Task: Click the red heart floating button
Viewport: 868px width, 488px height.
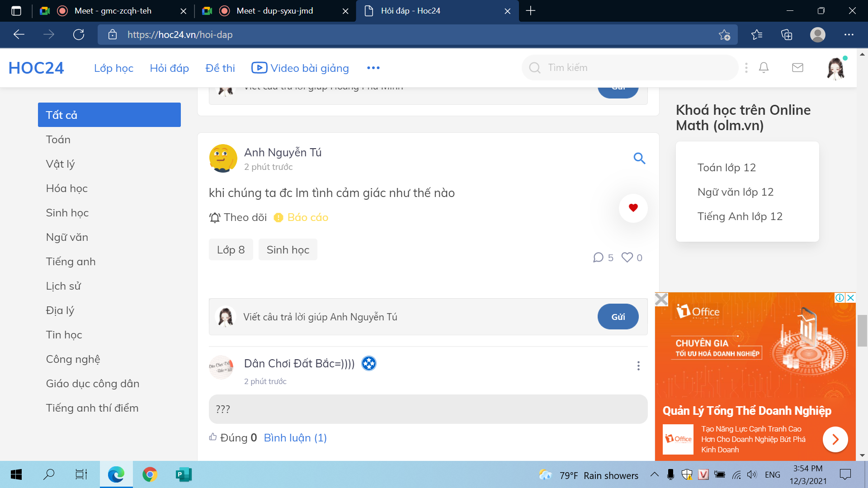Action: pyautogui.click(x=633, y=208)
